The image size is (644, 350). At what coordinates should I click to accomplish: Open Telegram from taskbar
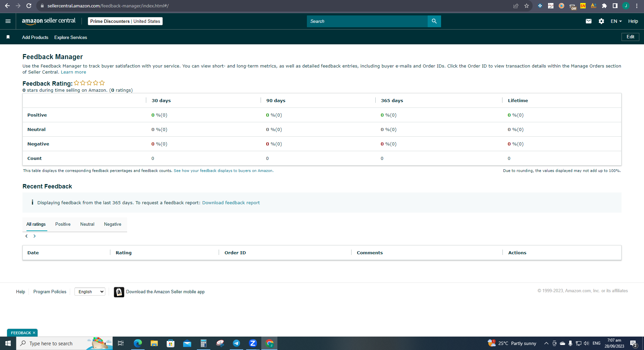236,343
